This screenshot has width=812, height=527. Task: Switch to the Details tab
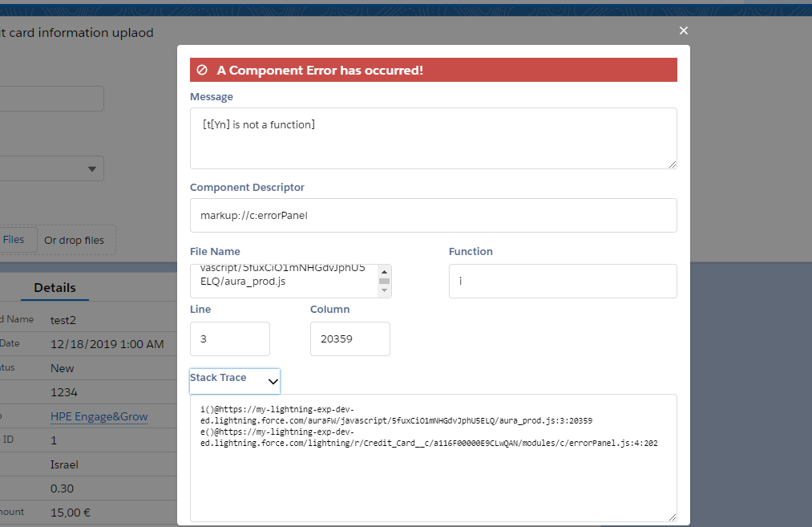(55, 287)
